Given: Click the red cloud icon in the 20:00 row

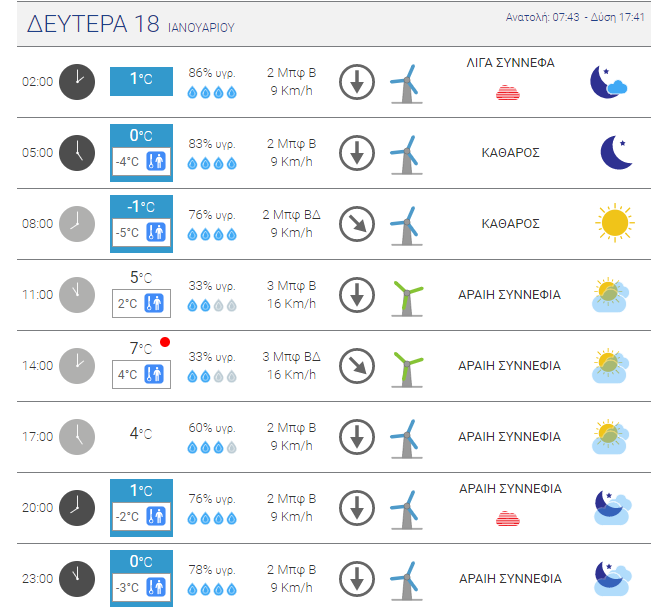Looking at the screenshot, I should pos(508,518).
